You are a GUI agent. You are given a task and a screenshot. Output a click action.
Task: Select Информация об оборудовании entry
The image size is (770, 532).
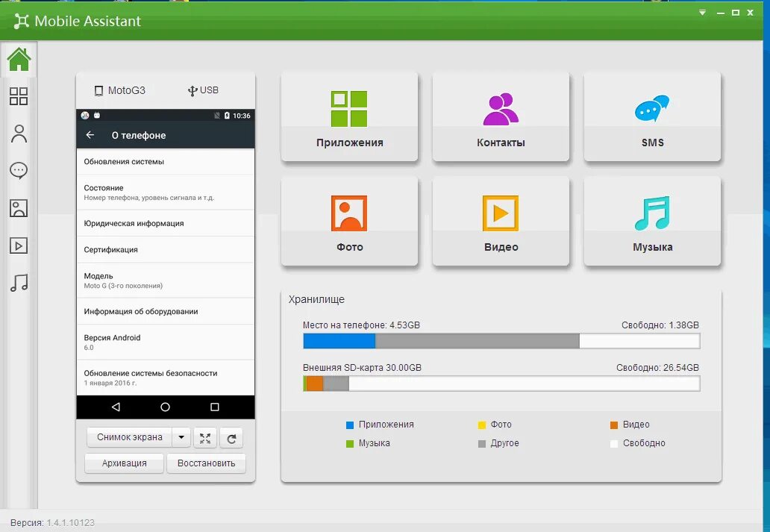coord(166,311)
